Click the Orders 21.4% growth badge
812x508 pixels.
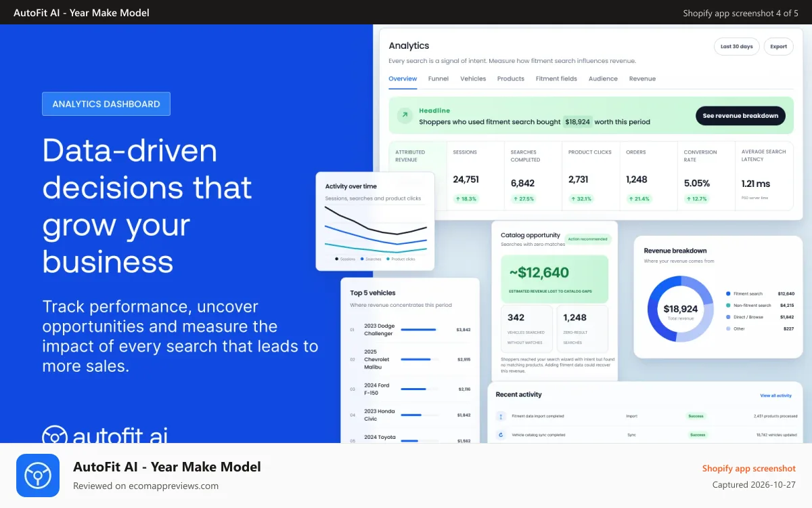click(639, 199)
